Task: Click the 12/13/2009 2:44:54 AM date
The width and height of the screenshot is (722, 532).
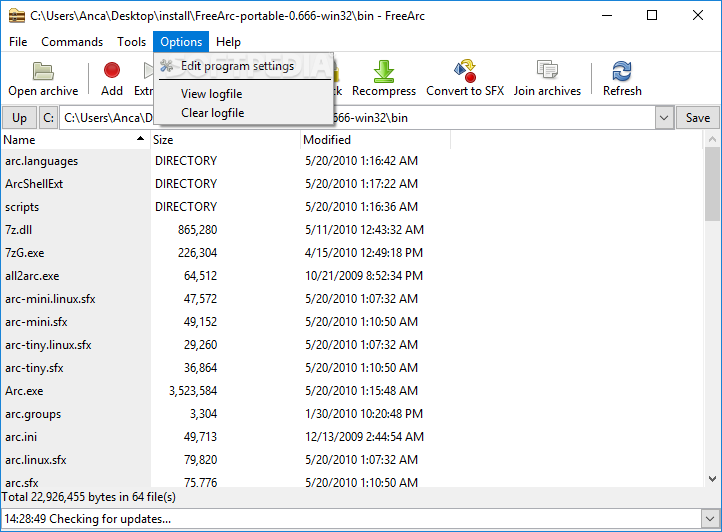Action: point(364,437)
